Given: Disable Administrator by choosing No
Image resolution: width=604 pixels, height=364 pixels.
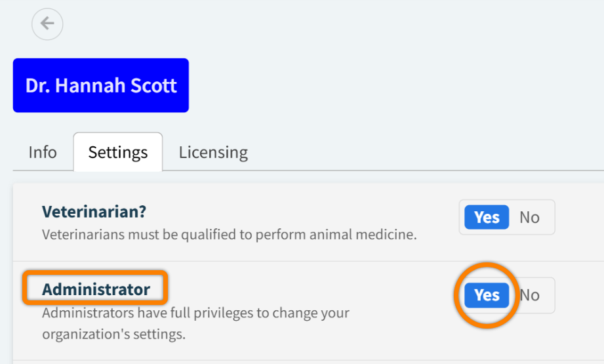Looking at the screenshot, I should 531,295.
